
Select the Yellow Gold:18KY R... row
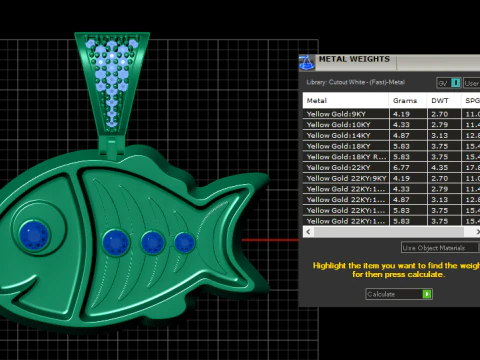[391, 157]
